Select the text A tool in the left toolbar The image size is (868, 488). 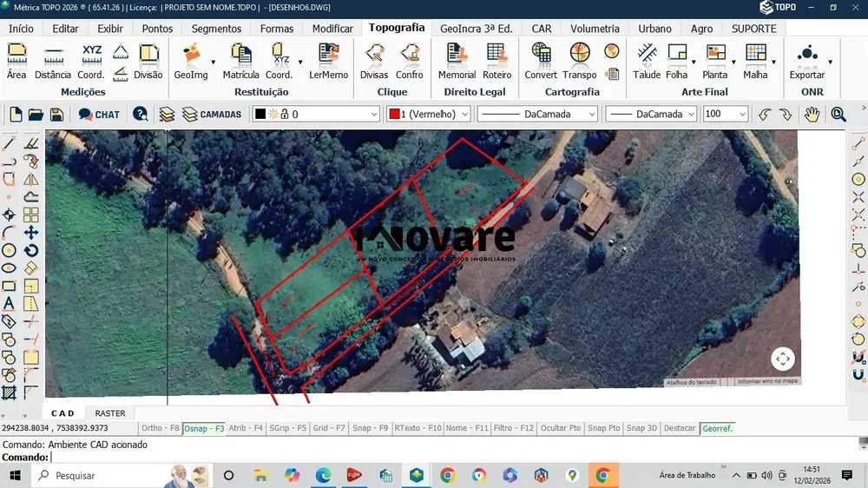point(9,304)
